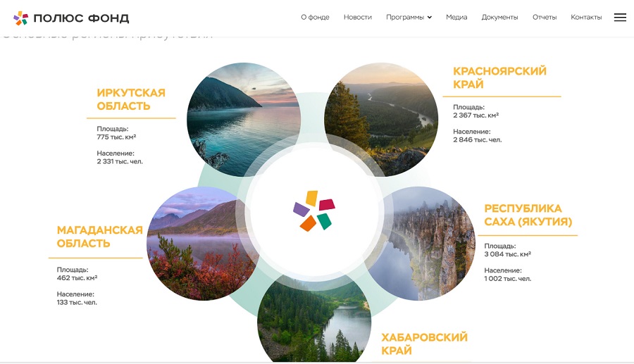Expand the Программы dropdown arrow
634x364 pixels.
pyautogui.click(x=430, y=18)
